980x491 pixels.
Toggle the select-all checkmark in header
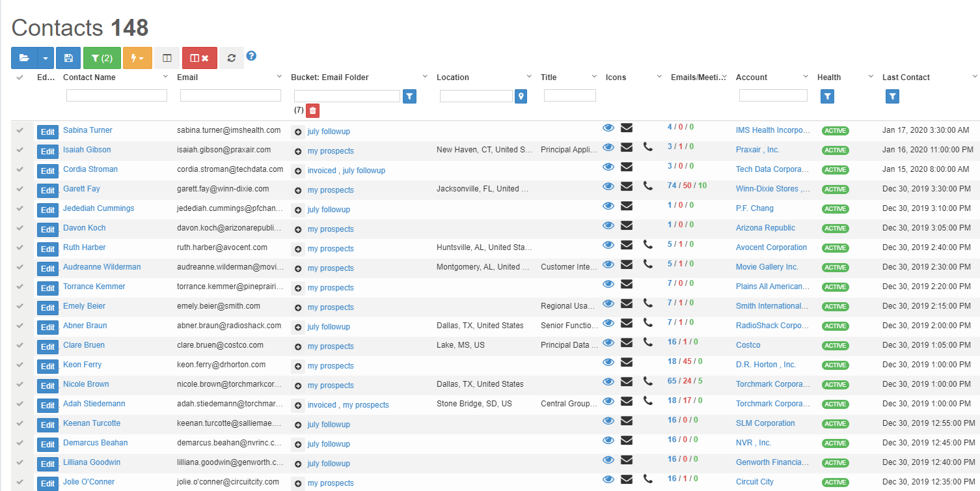click(x=20, y=77)
